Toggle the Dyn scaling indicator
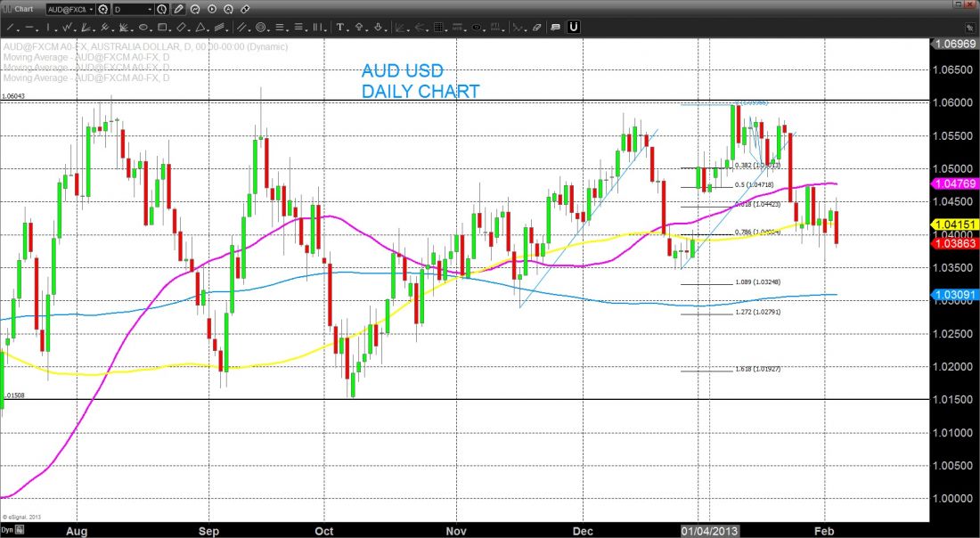Screen dimensions: 980x538 (8, 531)
